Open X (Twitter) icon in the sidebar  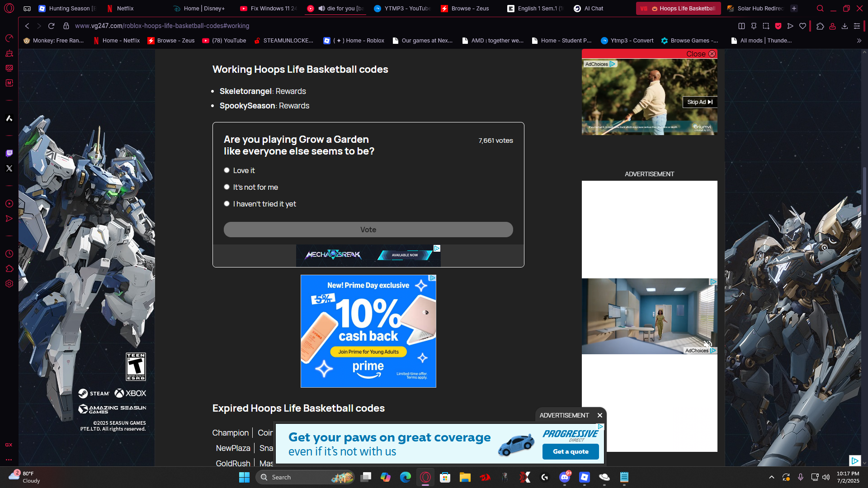(9, 168)
